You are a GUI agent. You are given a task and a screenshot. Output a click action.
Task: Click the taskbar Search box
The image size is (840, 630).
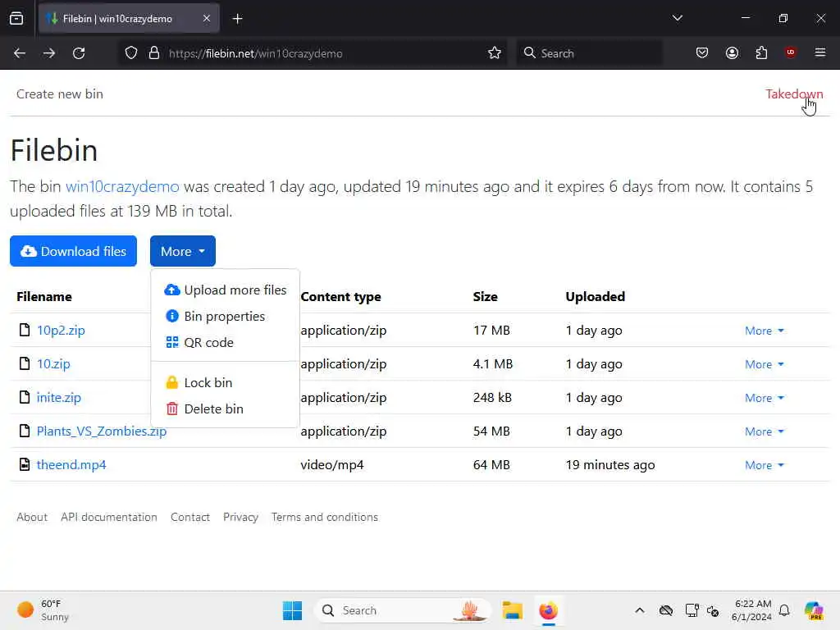(404, 610)
